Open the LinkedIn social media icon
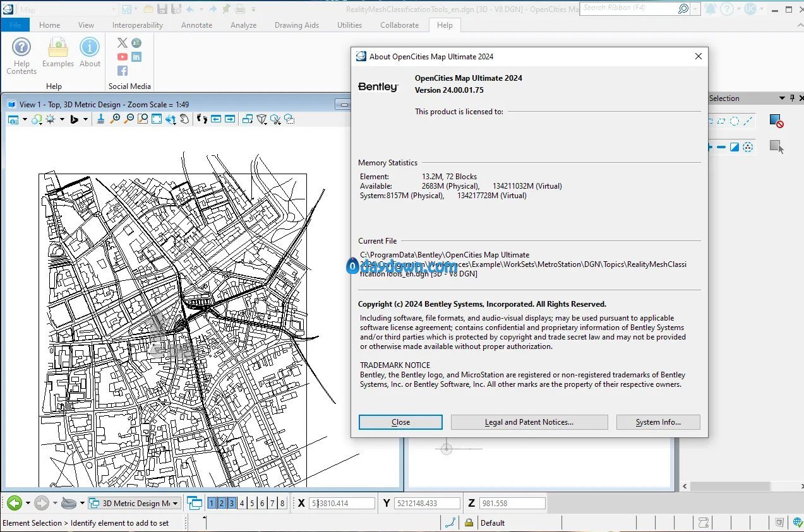 point(136,57)
